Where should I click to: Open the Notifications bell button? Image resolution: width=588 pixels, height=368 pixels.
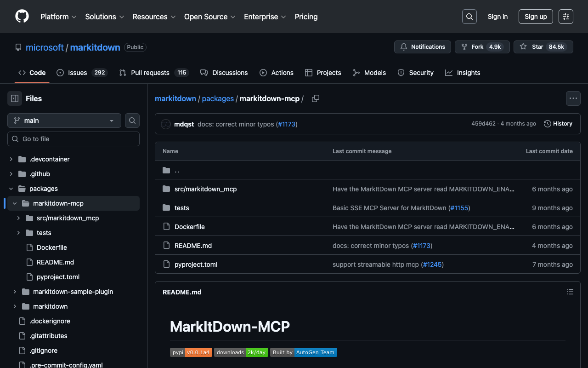tap(423, 47)
